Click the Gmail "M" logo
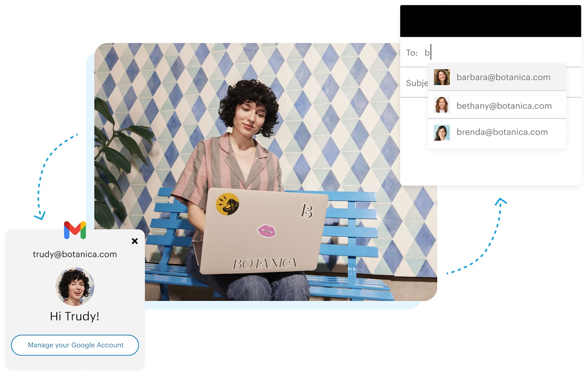The width and height of the screenshot is (588, 376). click(75, 230)
